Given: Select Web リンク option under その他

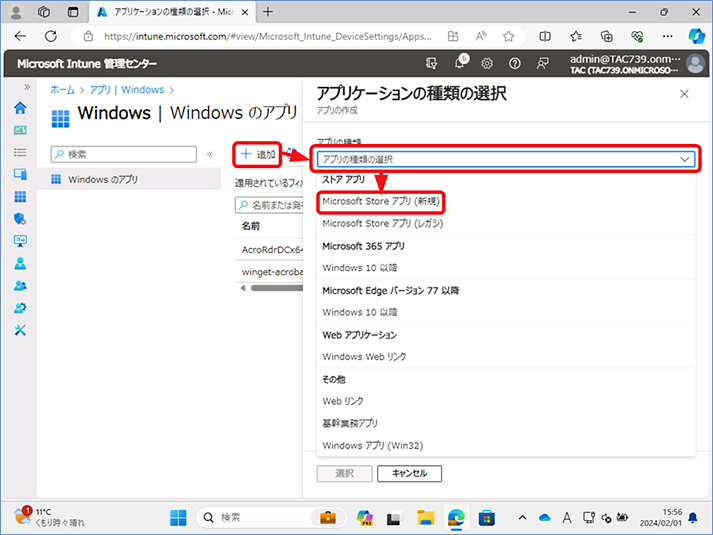Looking at the screenshot, I should [x=342, y=401].
